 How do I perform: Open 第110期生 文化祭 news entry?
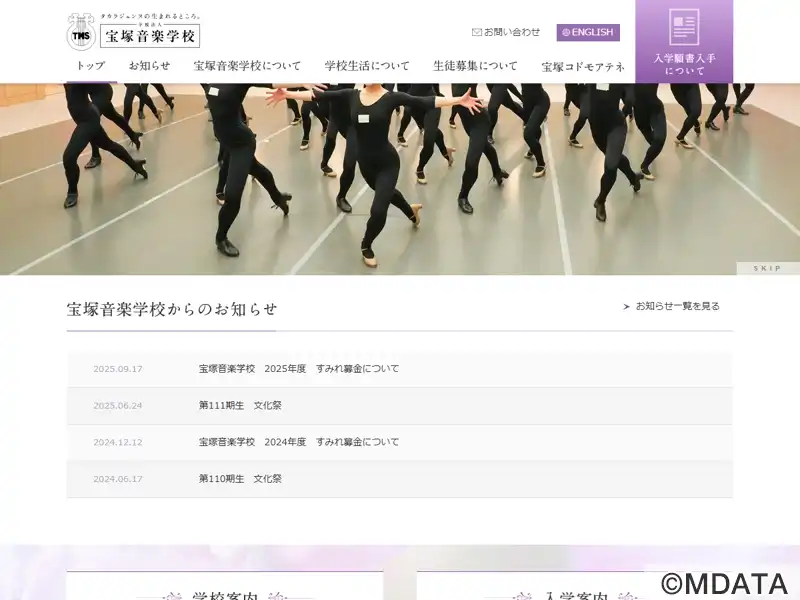tap(240, 479)
